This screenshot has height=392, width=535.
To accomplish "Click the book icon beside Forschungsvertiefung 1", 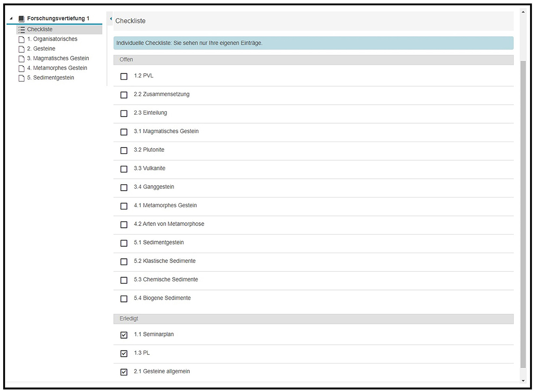I will [21, 19].
